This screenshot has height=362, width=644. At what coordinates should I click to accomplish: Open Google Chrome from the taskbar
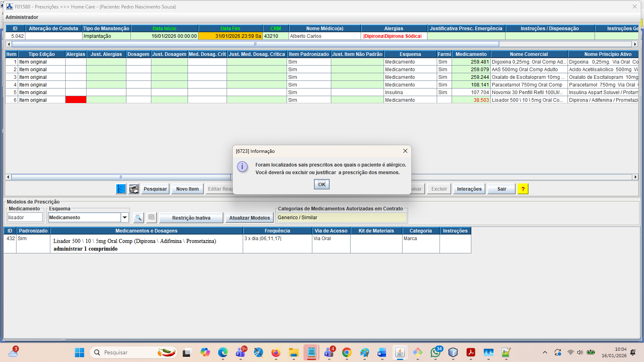click(x=347, y=353)
